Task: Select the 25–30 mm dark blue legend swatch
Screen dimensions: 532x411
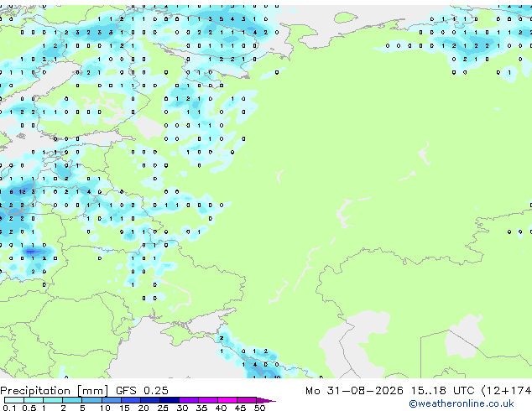Action: click(x=170, y=400)
